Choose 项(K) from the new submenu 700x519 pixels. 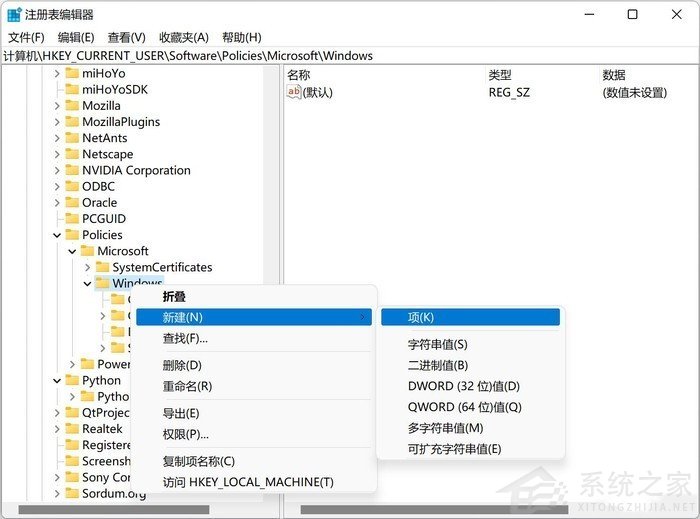(x=420, y=317)
